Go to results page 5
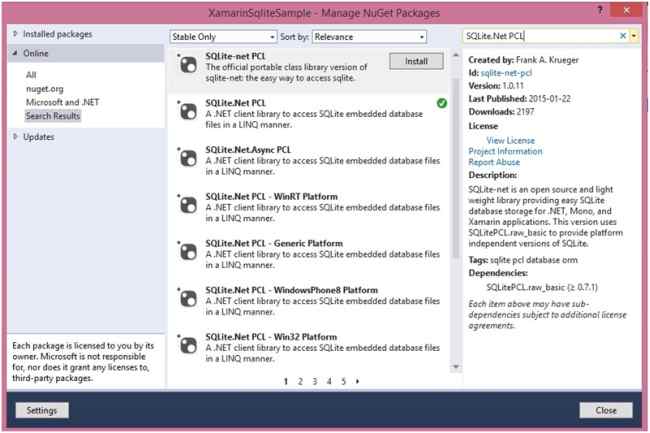Screen dimensions: 650x433 343,381
